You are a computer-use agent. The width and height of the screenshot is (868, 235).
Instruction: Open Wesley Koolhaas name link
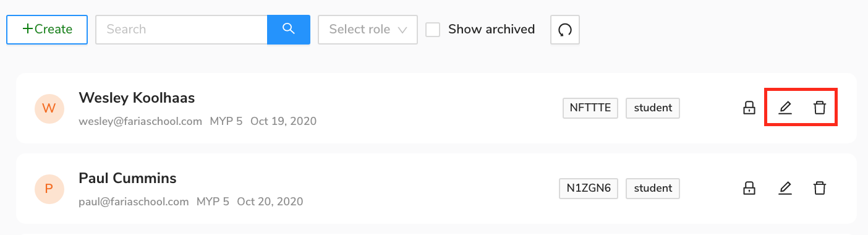click(137, 98)
